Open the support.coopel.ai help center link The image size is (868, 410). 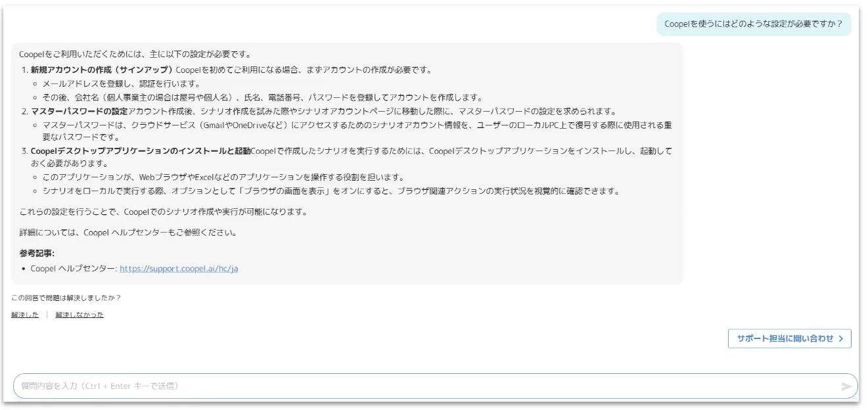179,269
